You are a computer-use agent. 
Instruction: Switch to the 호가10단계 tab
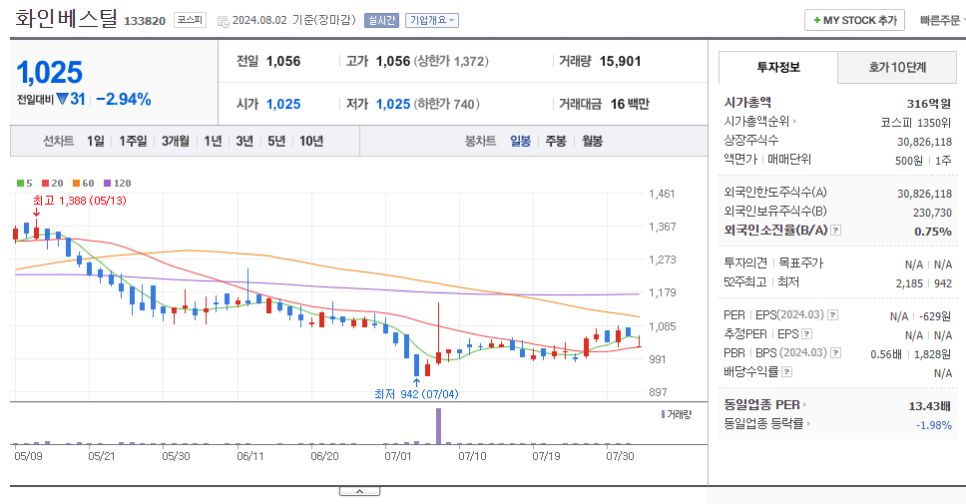click(x=897, y=67)
